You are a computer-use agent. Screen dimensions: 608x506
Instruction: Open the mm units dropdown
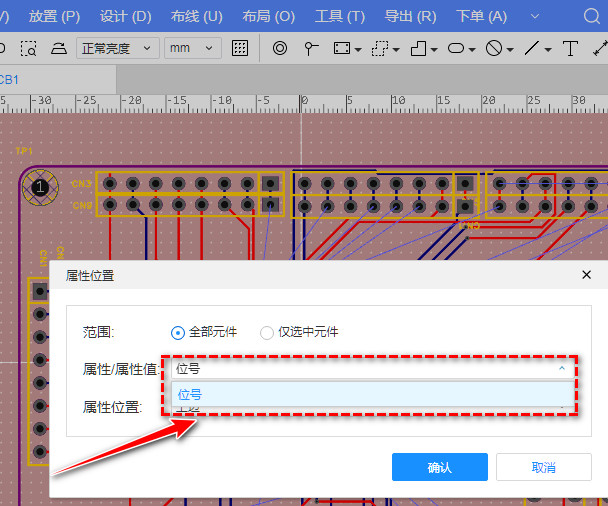(x=193, y=48)
